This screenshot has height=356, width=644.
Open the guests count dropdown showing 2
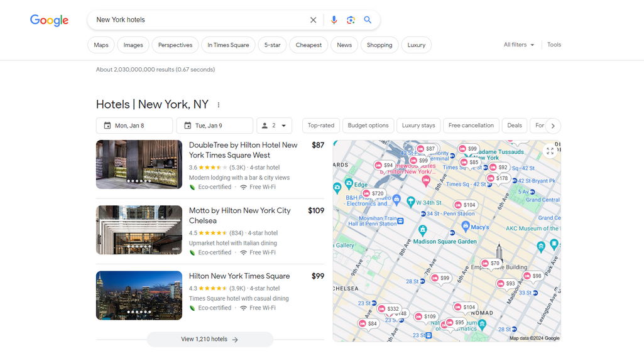275,126
